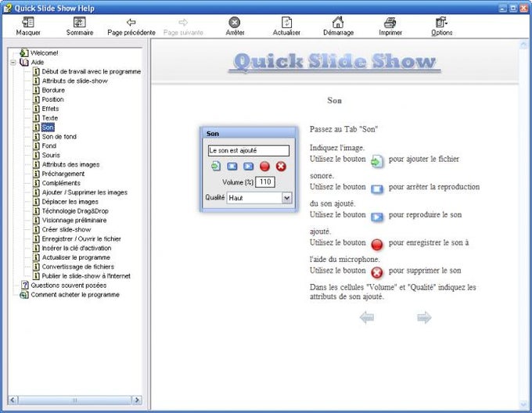Click the add sound file icon in Son panel

(215, 166)
